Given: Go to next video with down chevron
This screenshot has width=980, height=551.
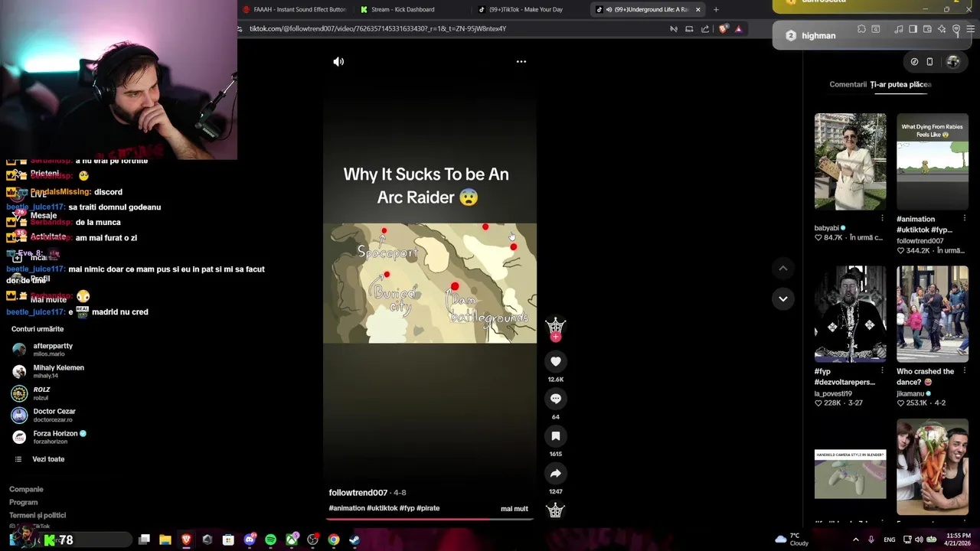Looking at the screenshot, I should pyautogui.click(x=782, y=298).
